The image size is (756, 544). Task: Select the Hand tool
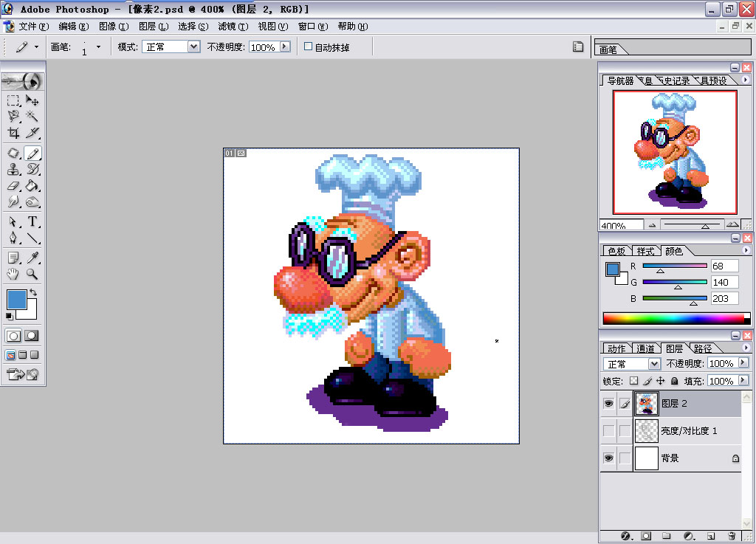(x=13, y=274)
